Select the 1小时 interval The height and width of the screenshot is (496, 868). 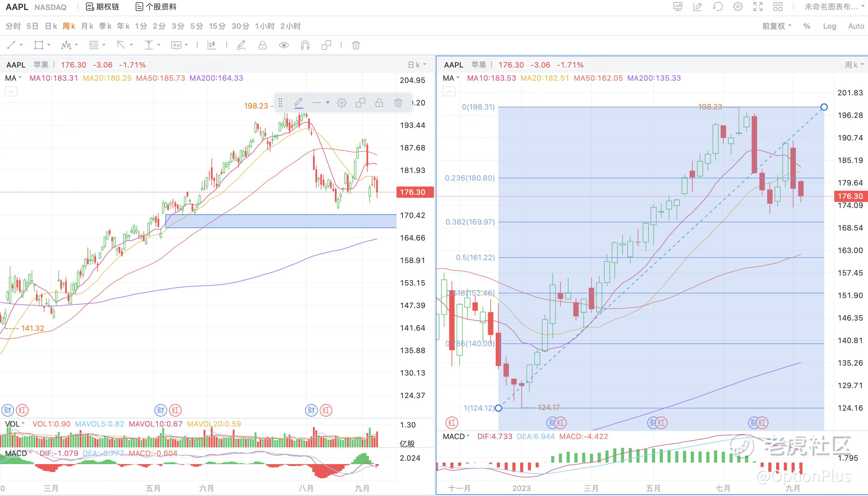[x=265, y=26]
